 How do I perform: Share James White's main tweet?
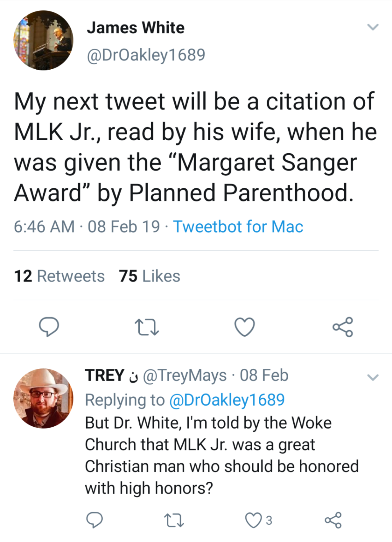click(x=343, y=327)
